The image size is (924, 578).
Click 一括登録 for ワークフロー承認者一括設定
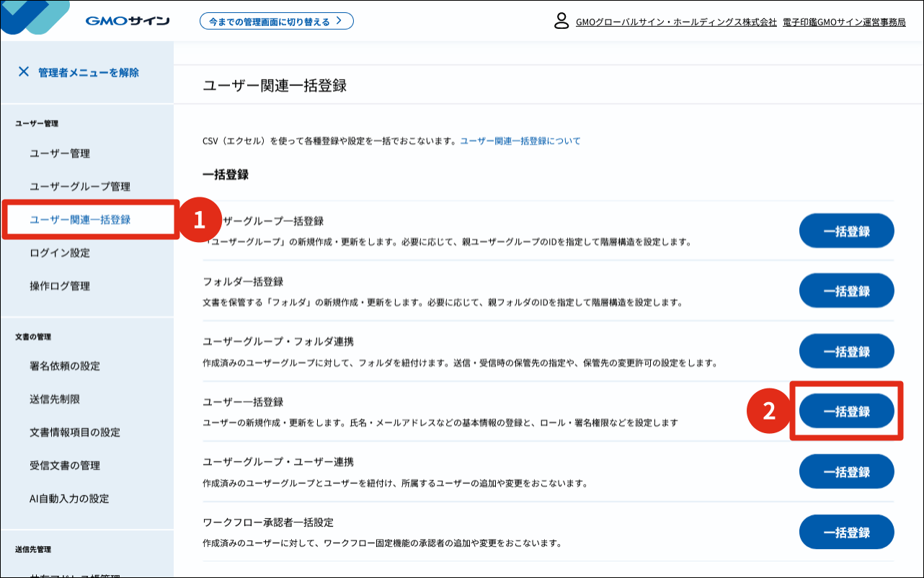846,531
